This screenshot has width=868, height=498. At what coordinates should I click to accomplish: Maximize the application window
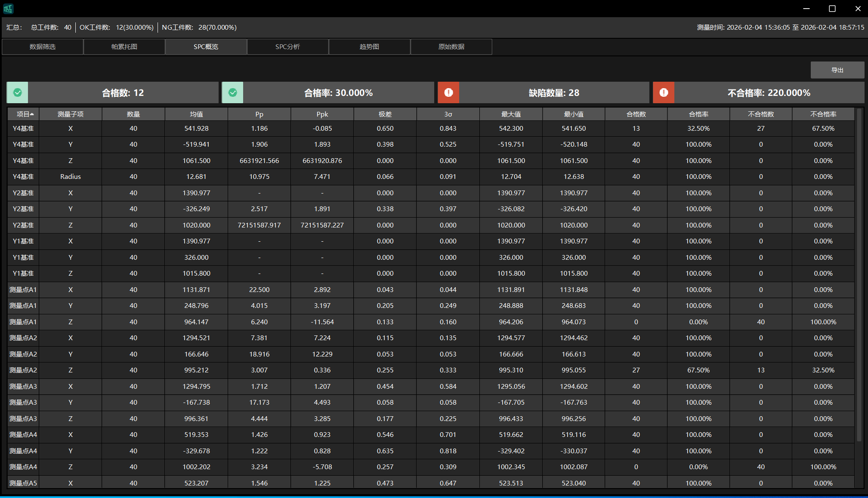tap(832, 9)
